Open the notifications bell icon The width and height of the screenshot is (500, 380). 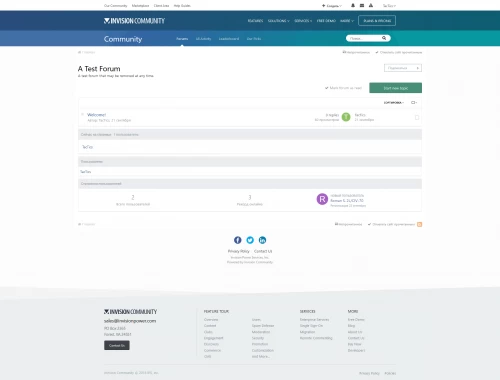tap(353, 5)
